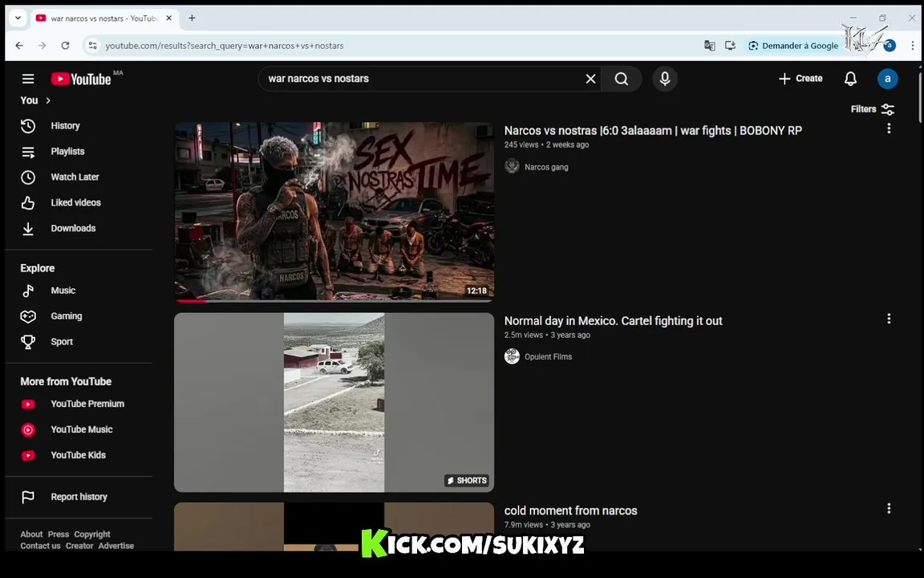
Task: Select the war narcos vs nostars tab
Action: click(x=103, y=18)
